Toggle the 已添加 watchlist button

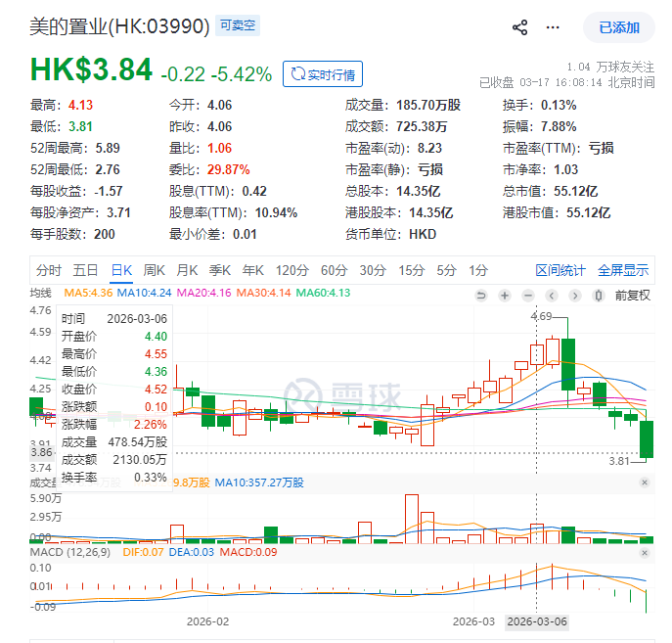(618, 27)
